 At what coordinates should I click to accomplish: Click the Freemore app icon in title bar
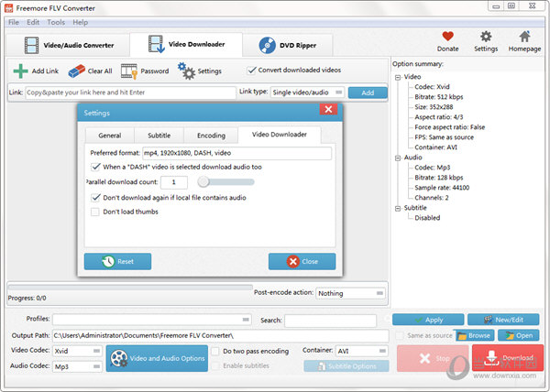pyautogui.click(x=8, y=7)
